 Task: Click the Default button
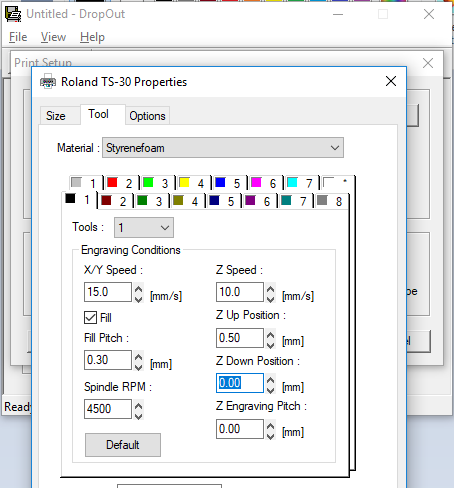tap(123, 445)
